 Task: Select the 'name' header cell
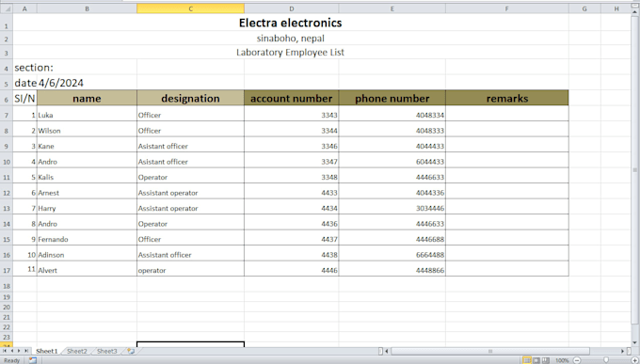pyautogui.click(x=87, y=99)
